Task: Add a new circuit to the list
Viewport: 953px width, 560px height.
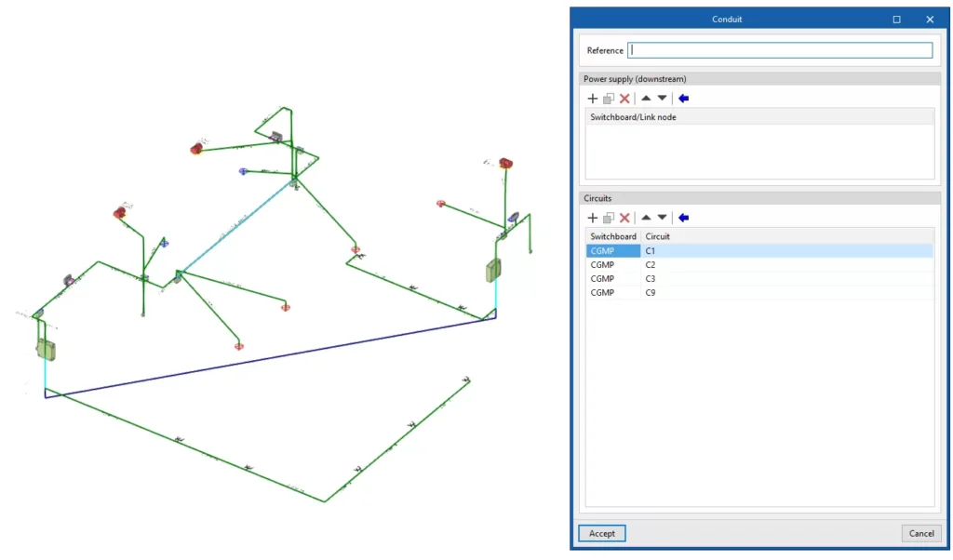Action: [592, 218]
